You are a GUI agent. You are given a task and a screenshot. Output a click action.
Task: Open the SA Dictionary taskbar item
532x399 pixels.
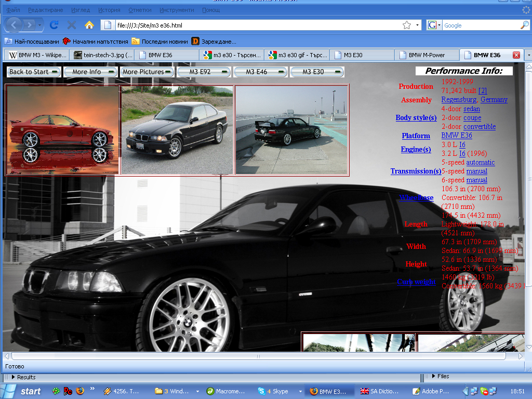pyautogui.click(x=380, y=391)
